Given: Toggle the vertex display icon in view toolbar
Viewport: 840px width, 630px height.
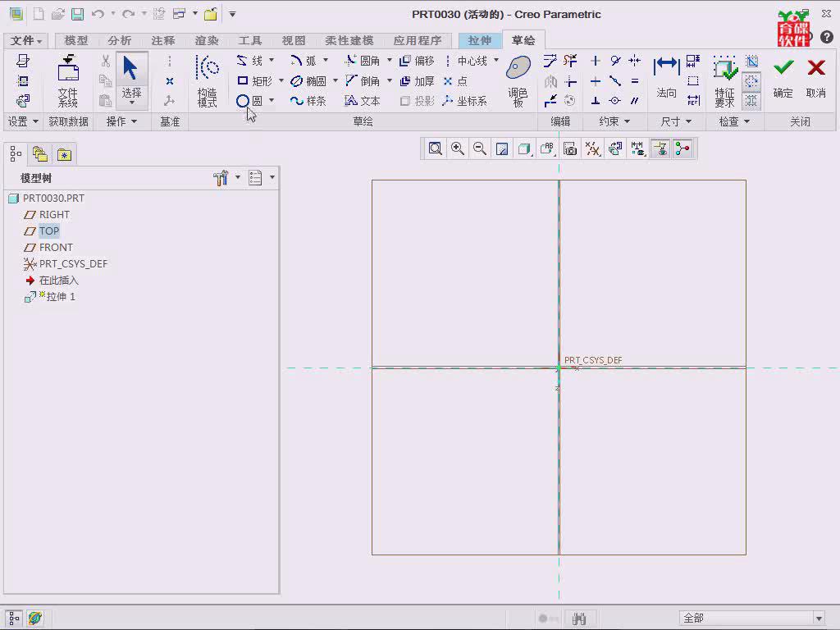Looking at the screenshot, I should pyautogui.click(x=682, y=149).
